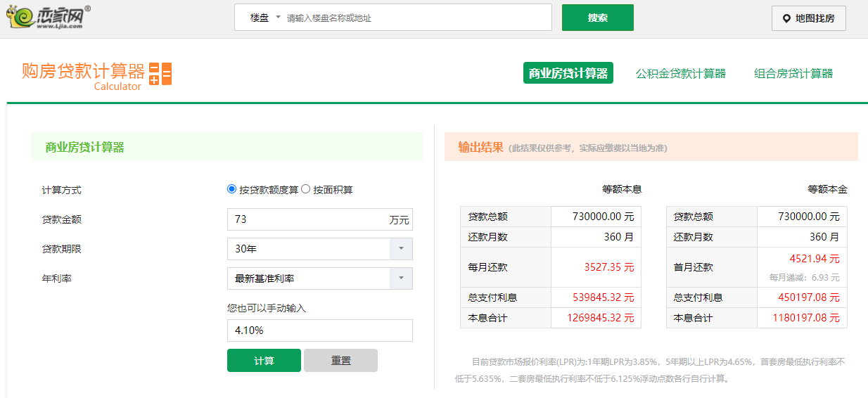Click the total interest 450197.08 元

[809, 297]
